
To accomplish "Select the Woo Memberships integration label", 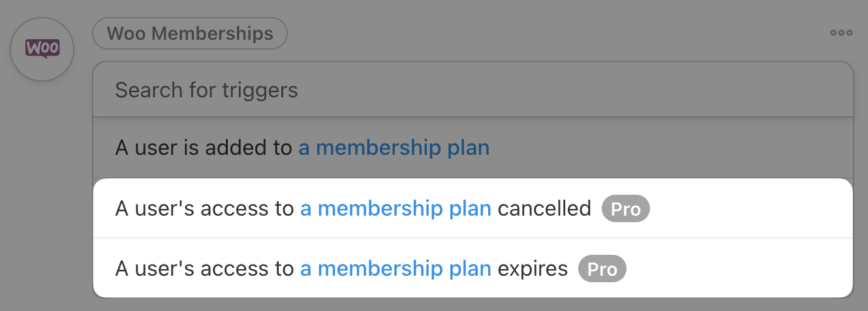I will [x=190, y=33].
